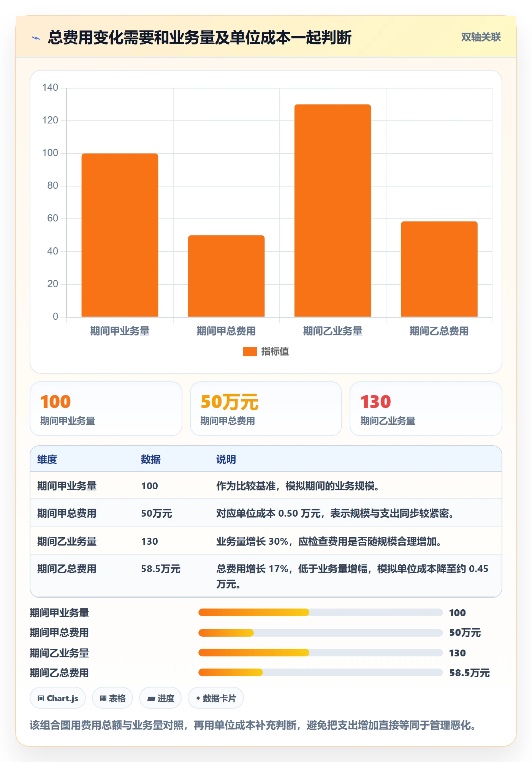Click the orange 指标值 legend swatch

tap(250, 352)
